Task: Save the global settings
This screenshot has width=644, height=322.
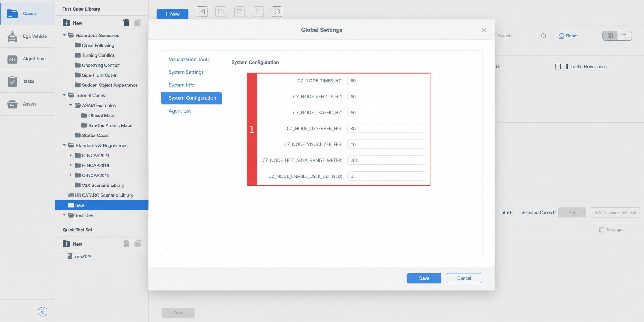Action: [x=424, y=278]
